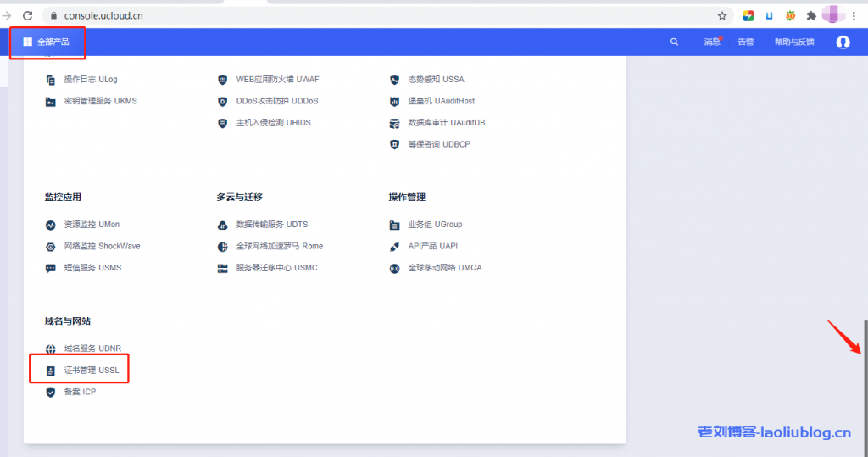The height and width of the screenshot is (457, 868).
Task: Open the 告警 alerts link
Action: point(745,42)
